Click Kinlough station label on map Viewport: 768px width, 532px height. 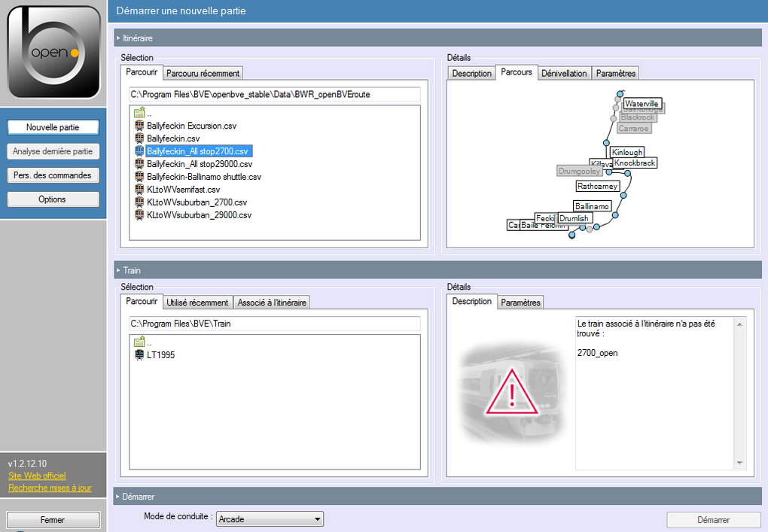(627, 152)
